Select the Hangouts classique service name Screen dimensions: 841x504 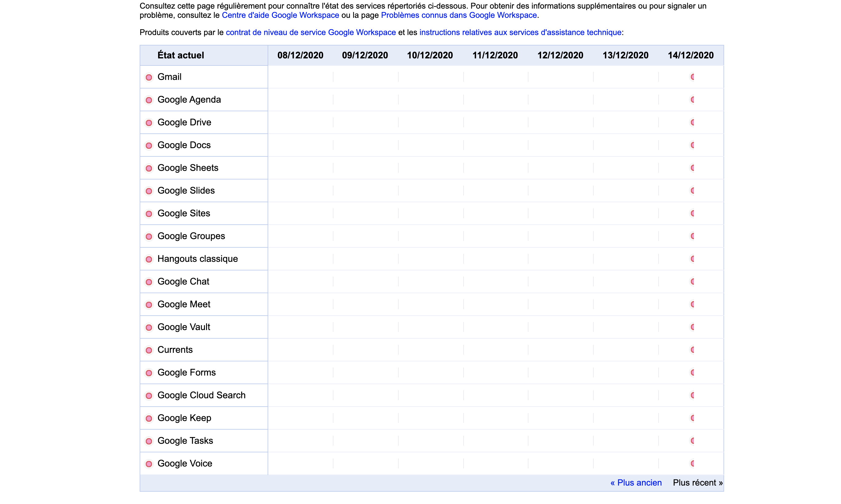[x=198, y=259]
